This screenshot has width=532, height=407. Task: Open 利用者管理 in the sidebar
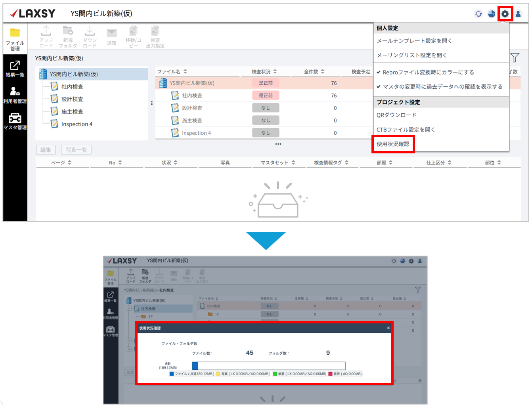[15, 95]
